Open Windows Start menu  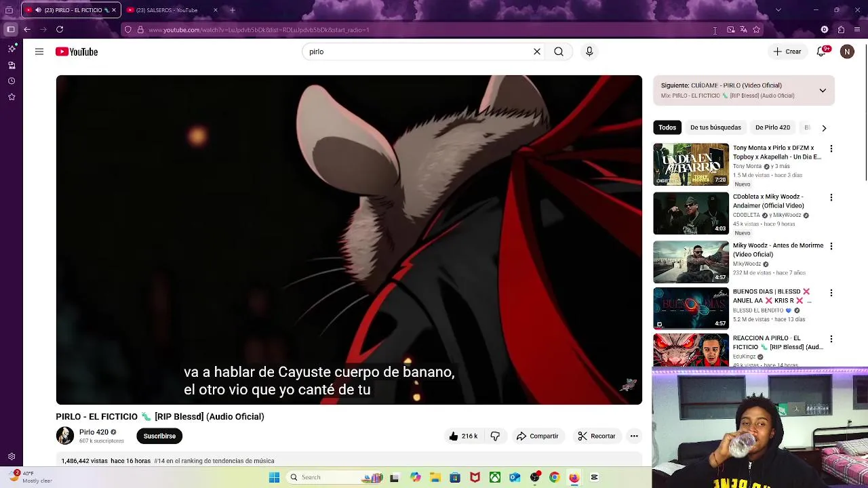click(x=274, y=477)
